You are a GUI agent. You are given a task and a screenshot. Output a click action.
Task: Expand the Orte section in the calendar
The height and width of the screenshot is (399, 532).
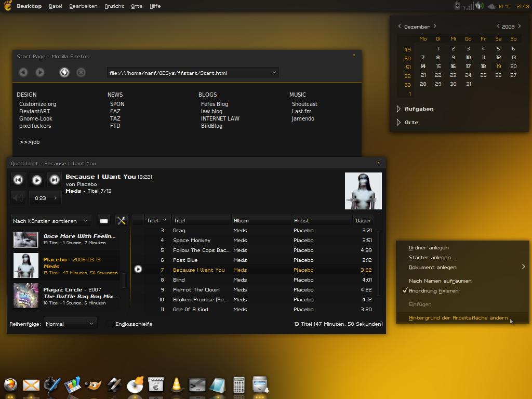(x=398, y=123)
